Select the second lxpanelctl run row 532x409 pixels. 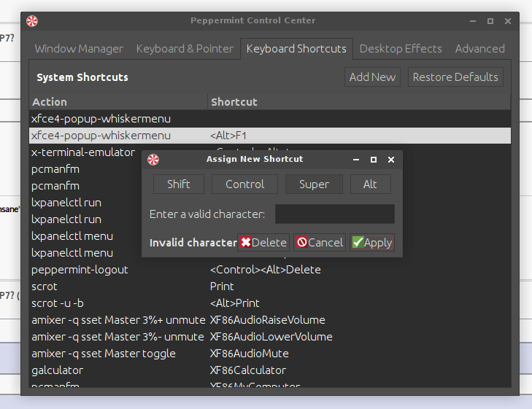click(85, 219)
